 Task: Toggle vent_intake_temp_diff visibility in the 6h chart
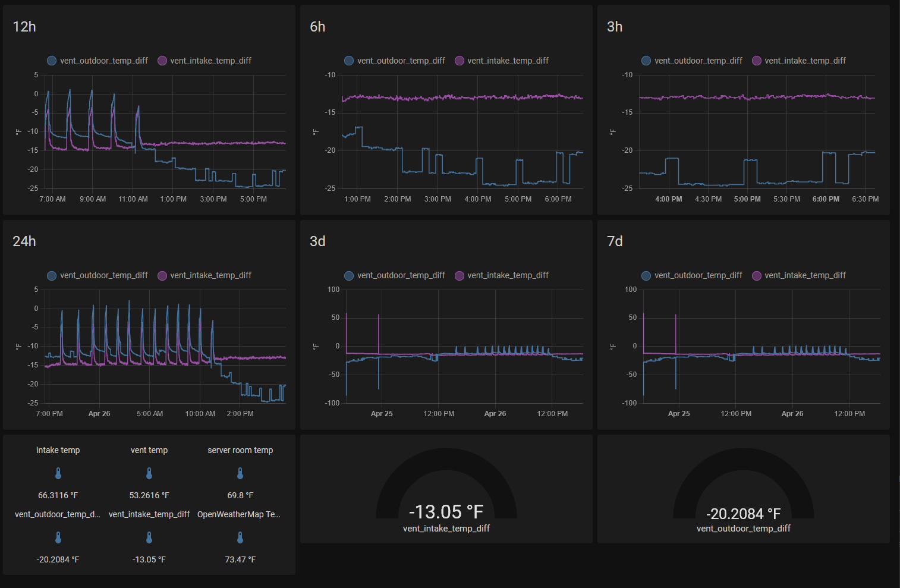[x=508, y=60]
